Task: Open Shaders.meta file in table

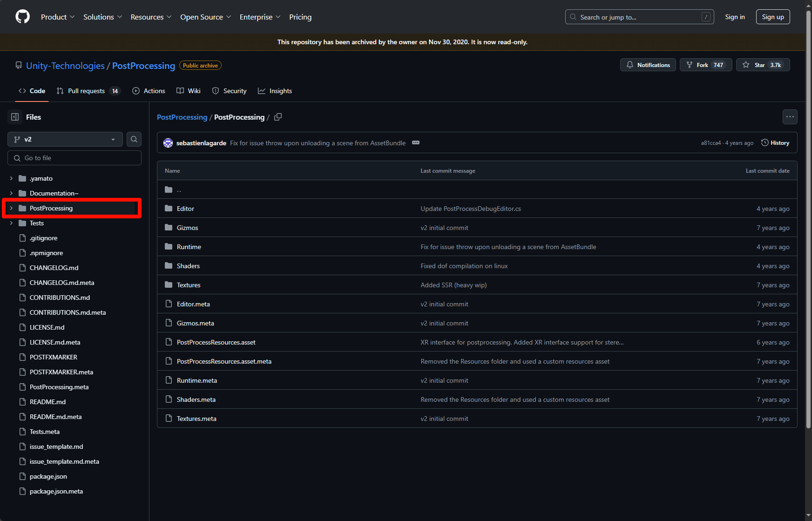Action: [x=196, y=399]
